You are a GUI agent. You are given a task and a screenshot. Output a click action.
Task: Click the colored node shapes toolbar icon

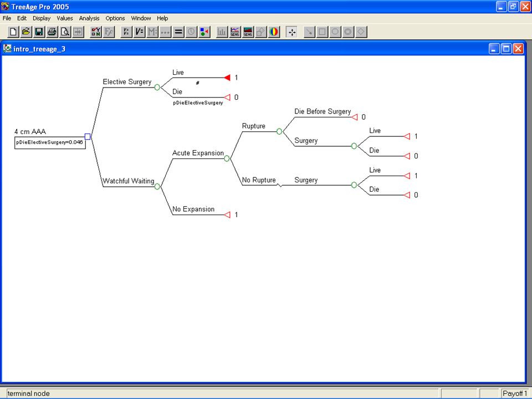coord(204,32)
